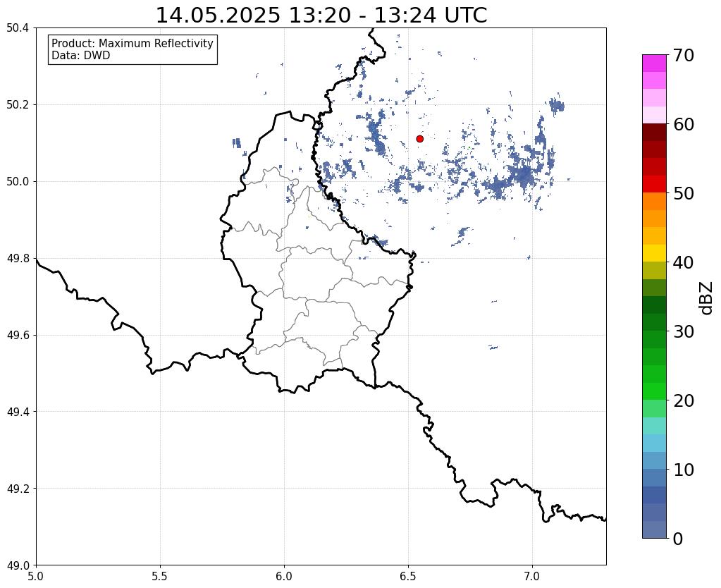Click the colorbar tick label "40"
721x588 pixels.
click(x=682, y=262)
